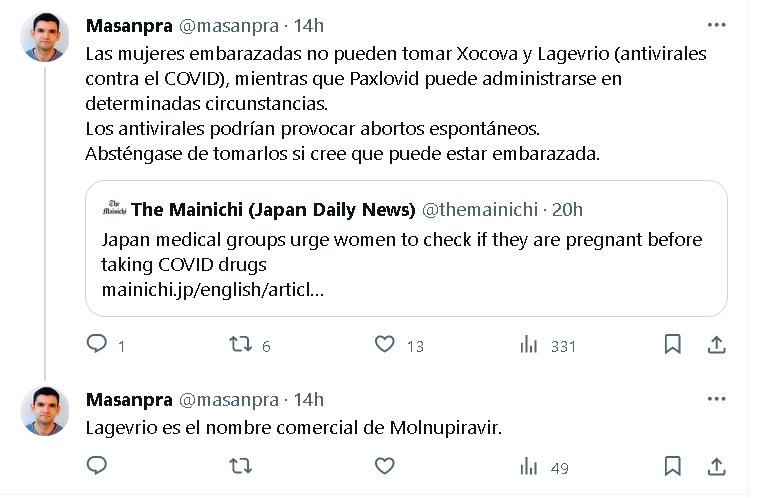Reply to the Molnupiravir tweet
The width and height of the screenshot is (764, 498).
coord(97,466)
